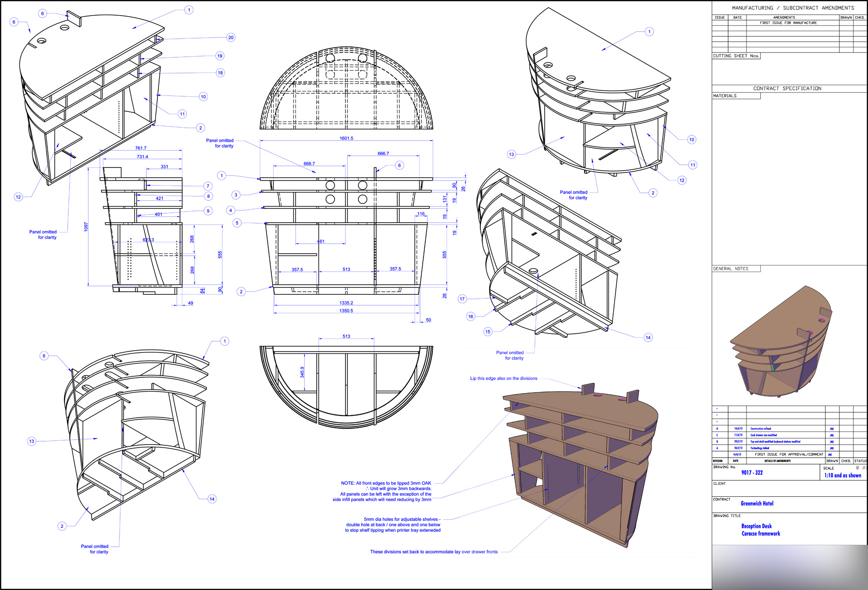
Task: Click balloon 7 on side elevation
Action: [208, 186]
